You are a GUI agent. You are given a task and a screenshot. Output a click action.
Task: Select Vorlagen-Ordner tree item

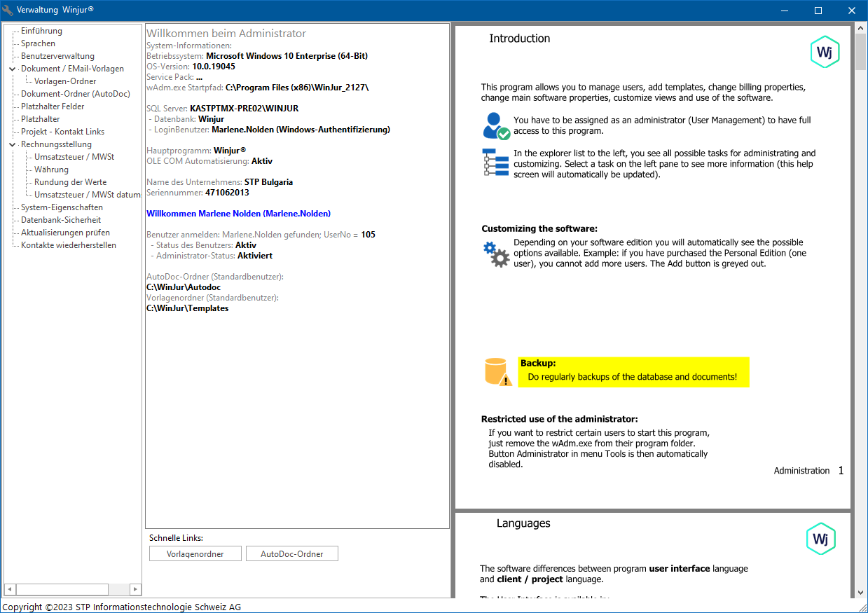[65, 81]
